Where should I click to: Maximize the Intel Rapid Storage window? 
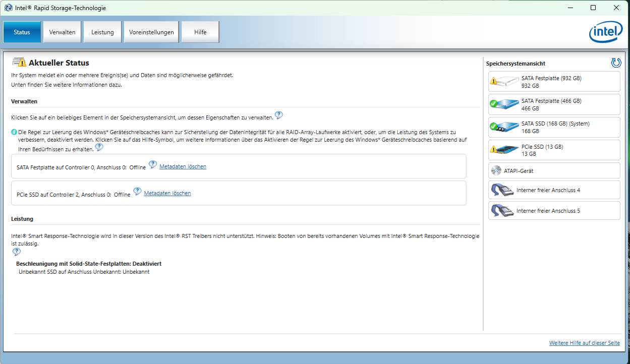pyautogui.click(x=593, y=8)
